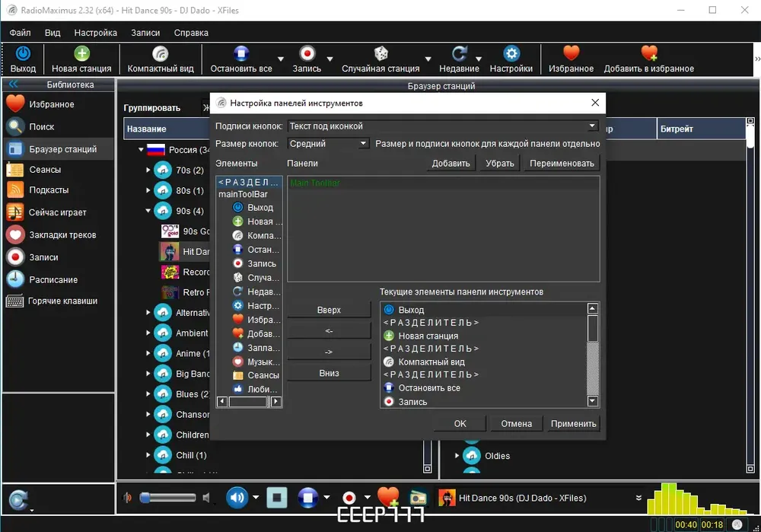The height and width of the screenshot is (532, 761).
Task: Click the square stop button in player bar
Action: click(x=277, y=498)
